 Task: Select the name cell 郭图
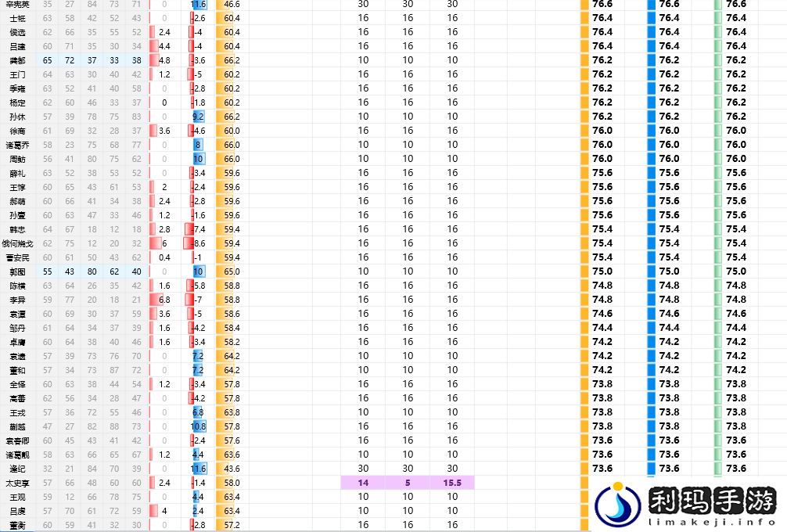pos(17,271)
